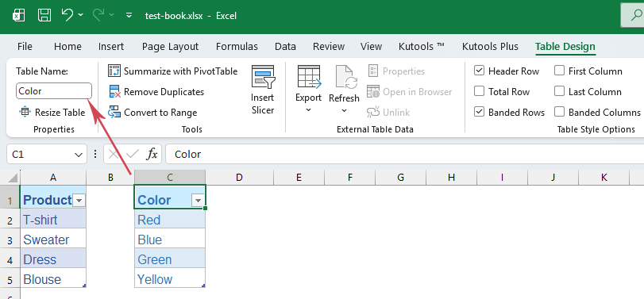Click the Properties button in External Table Data
644x299 pixels.
396,71
